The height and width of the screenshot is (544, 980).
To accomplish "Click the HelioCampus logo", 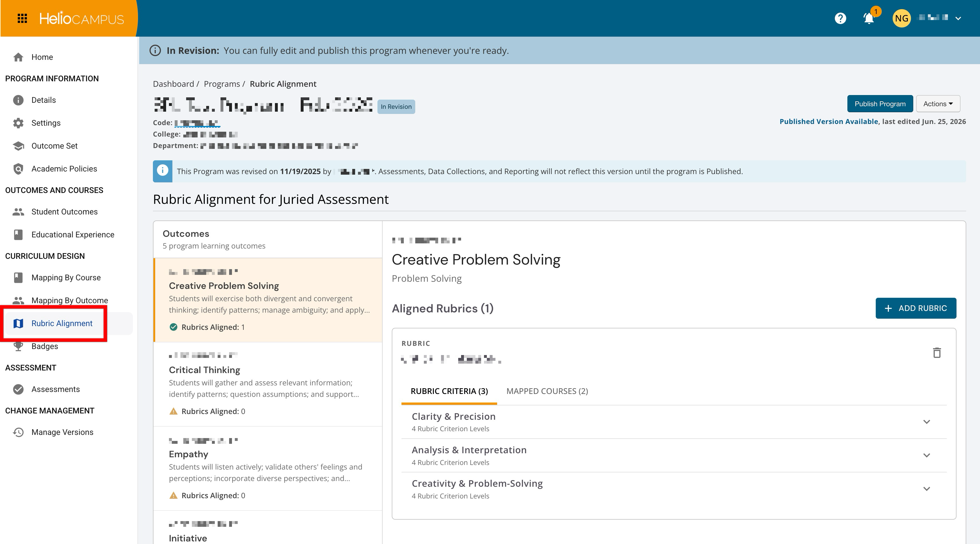I will click(x=81, y=18).
